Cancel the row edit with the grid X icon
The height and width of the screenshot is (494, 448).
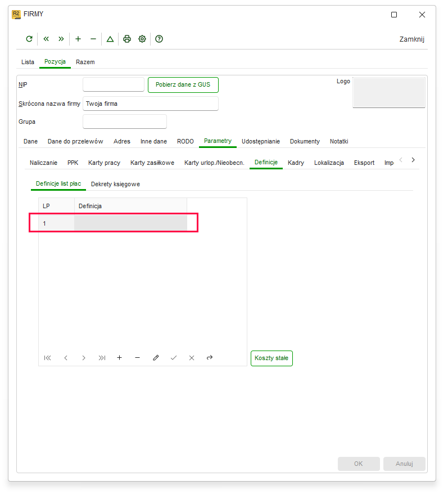pos(192,358)
